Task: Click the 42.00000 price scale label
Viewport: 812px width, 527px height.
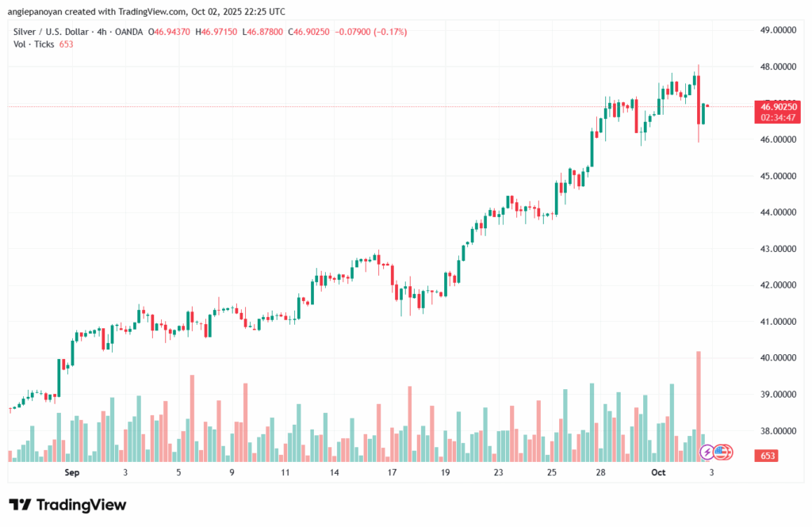Action: (x=776, y=285)
